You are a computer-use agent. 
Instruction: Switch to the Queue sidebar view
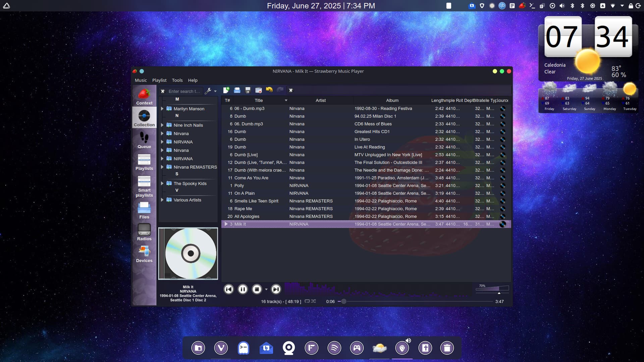pos(144,140)
